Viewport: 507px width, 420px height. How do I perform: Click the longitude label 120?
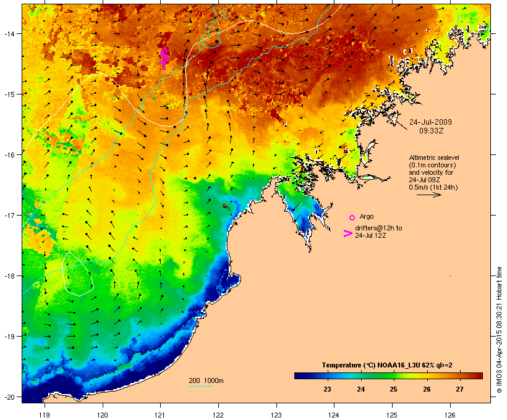[103, 415]
